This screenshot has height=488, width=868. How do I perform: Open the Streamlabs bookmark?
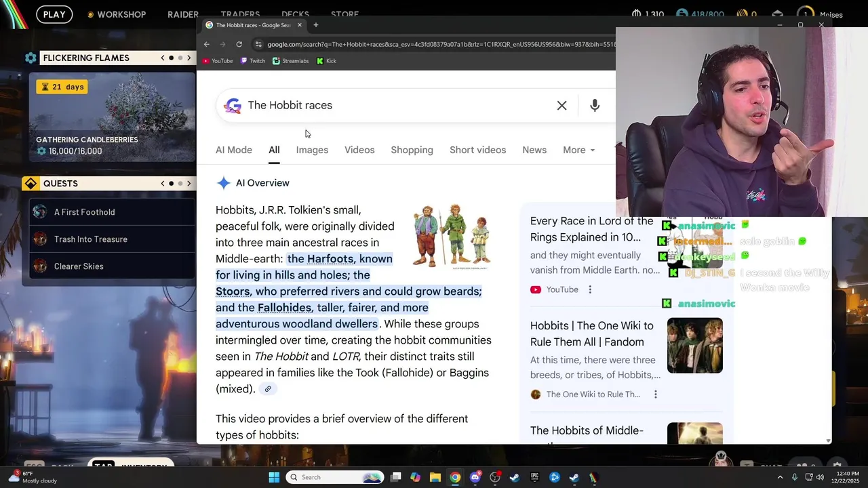(x=290, y=61)
